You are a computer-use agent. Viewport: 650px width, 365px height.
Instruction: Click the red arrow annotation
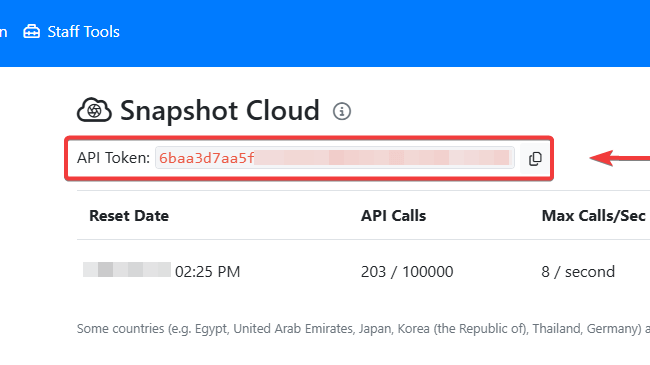[620, 158]
